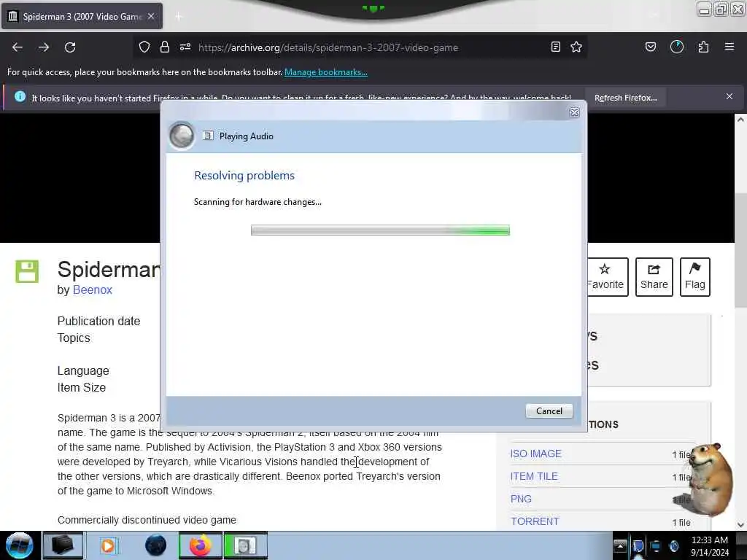
Task: Toggle Reader View icon
Action: pos(555,47)
